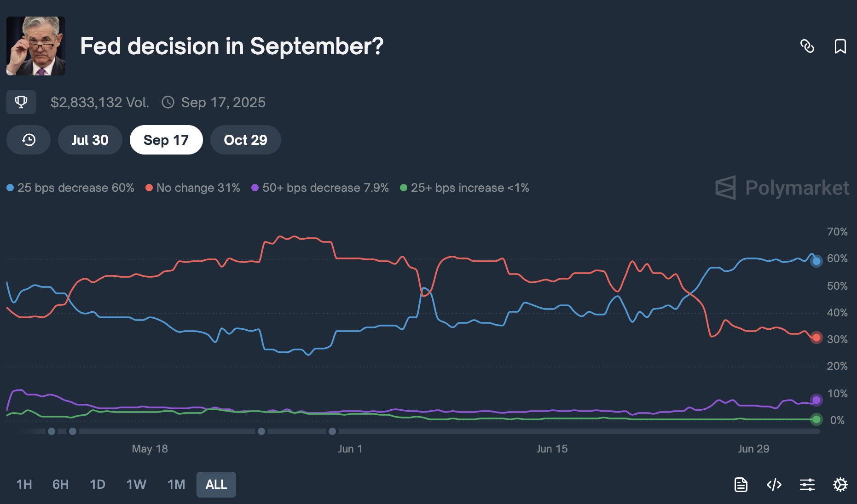
Task: Click the Jerome Powell market thumbnail
Action: pyautogui.click(x=35, y=46)
